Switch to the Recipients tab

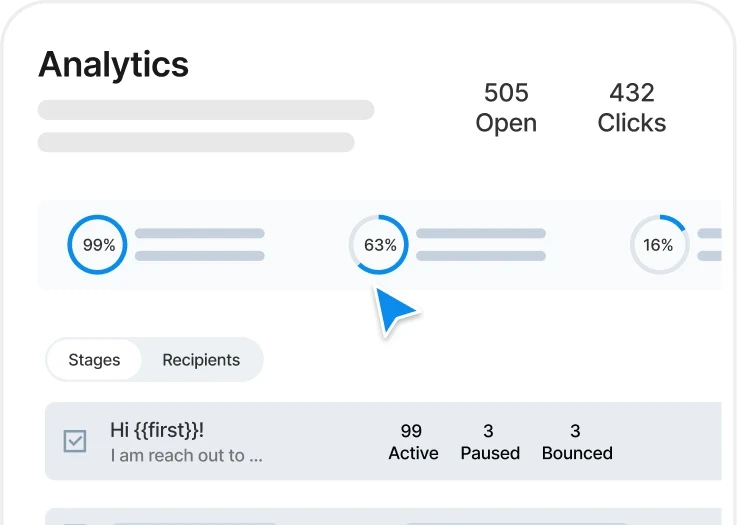(201, 360)
